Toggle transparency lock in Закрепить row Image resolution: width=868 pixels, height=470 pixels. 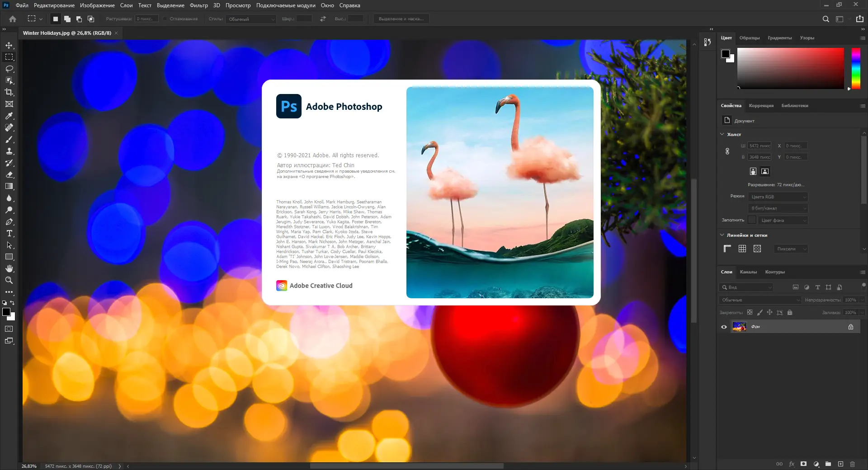tap(750, 312)
